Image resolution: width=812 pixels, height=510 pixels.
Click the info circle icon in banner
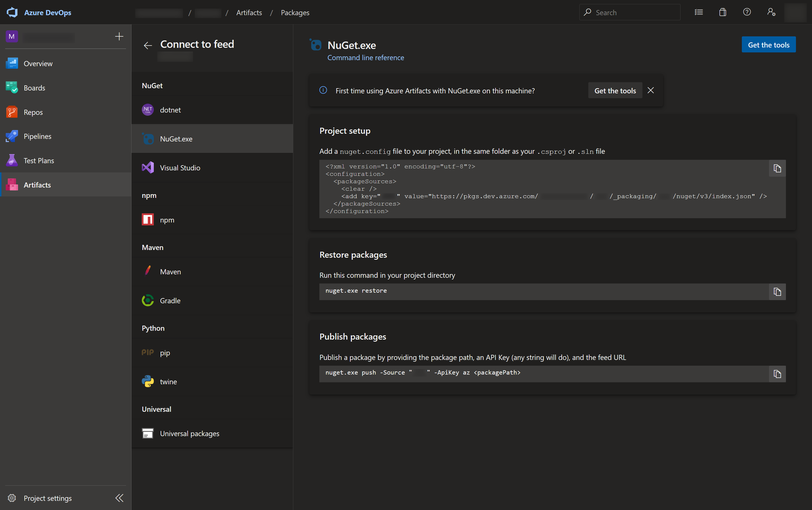tap(323, 90)
